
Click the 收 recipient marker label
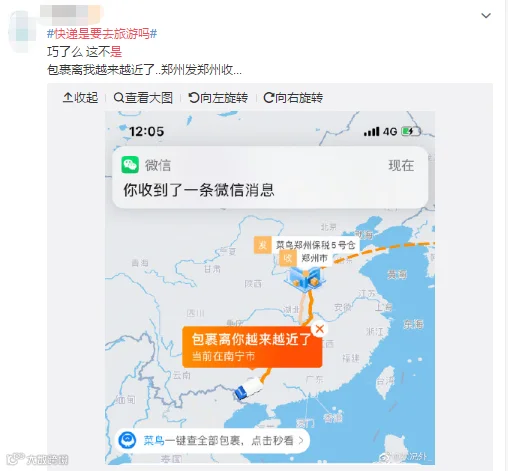288,258
